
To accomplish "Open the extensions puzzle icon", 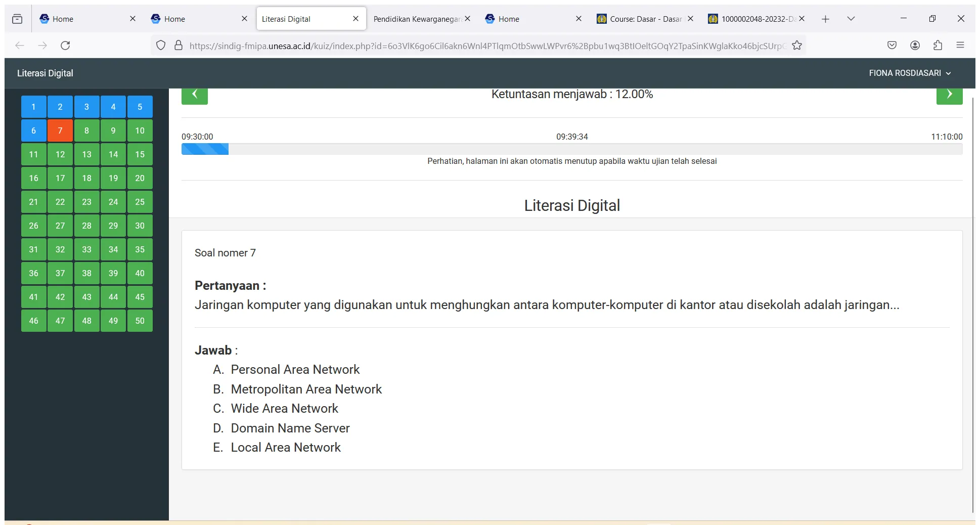I will pyautogui.click(x=938, y=46).
